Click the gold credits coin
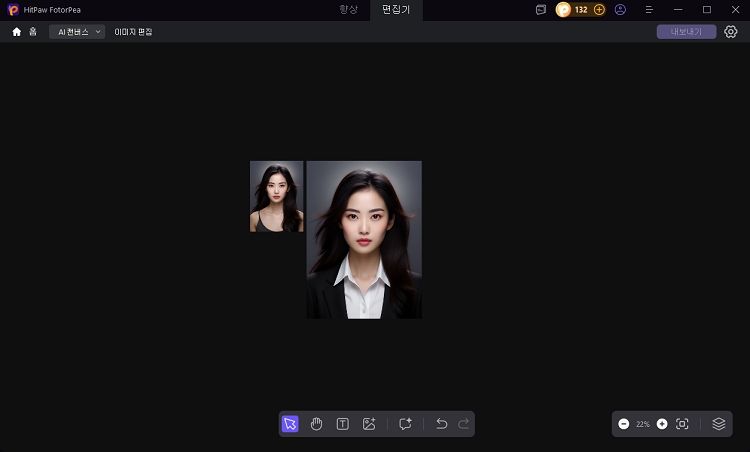 coord(563,10)
